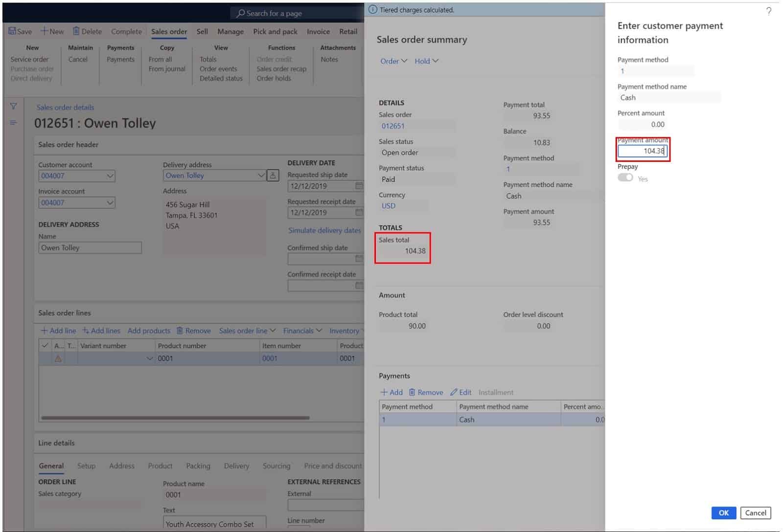Click From journal in Copy group

[x=167, y=69]
